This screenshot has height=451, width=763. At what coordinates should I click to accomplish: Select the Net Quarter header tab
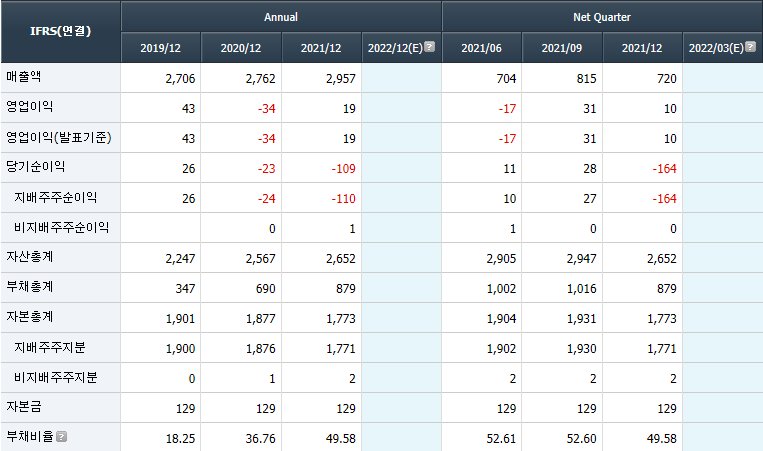[x=602, y=17]
